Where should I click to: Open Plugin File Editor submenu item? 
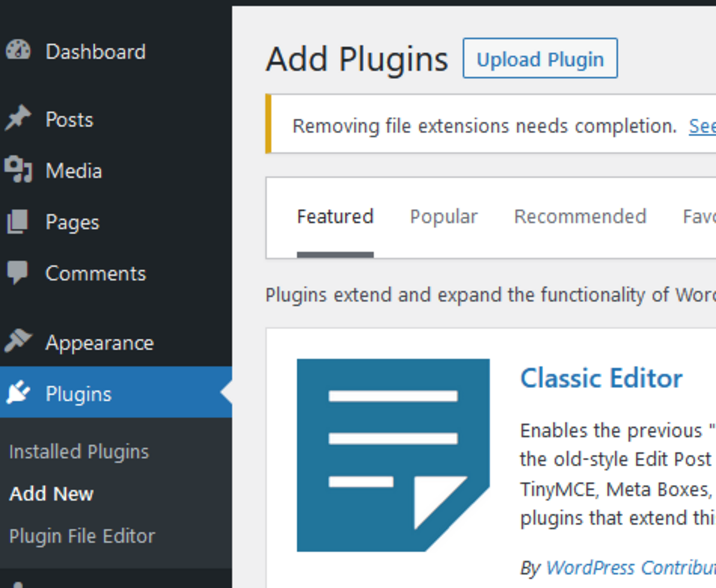pyautogui.click(x=82, y=536)
